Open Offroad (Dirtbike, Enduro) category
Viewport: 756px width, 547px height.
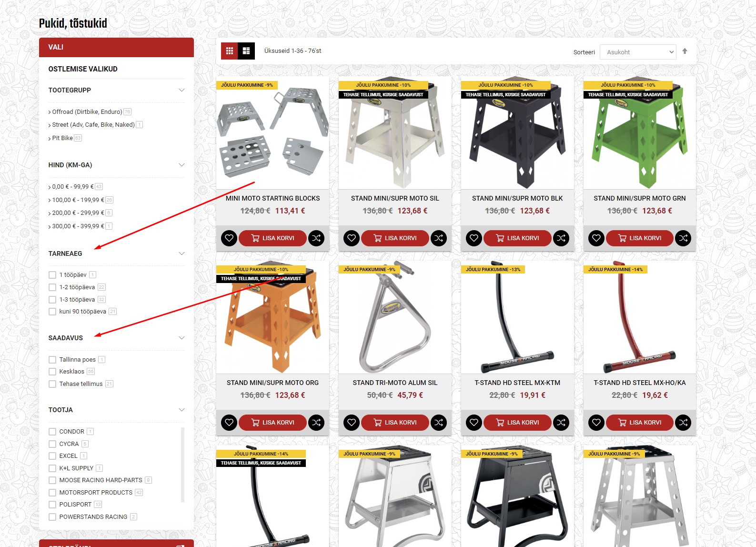coord(87,112)
